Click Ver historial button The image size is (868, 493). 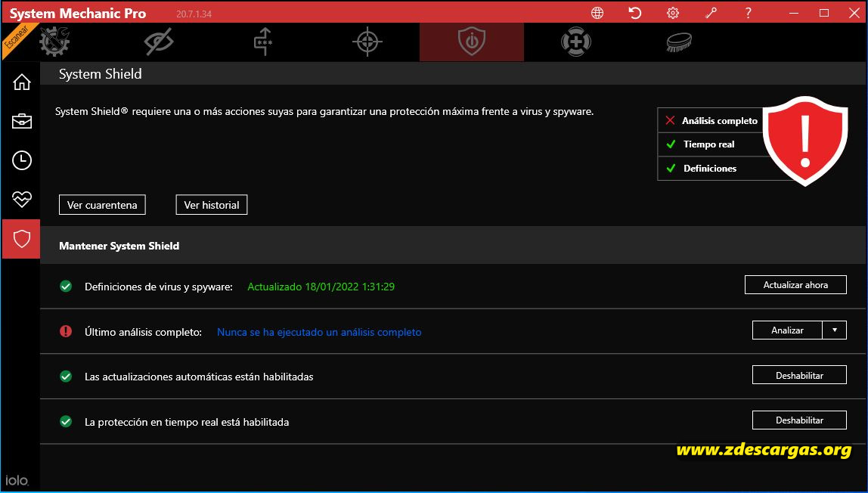[212, 205]
